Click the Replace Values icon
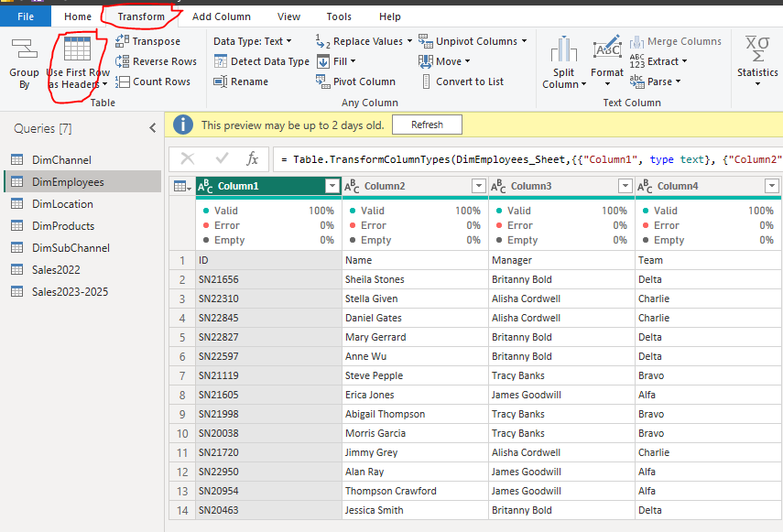 click(x=323, y=41)
